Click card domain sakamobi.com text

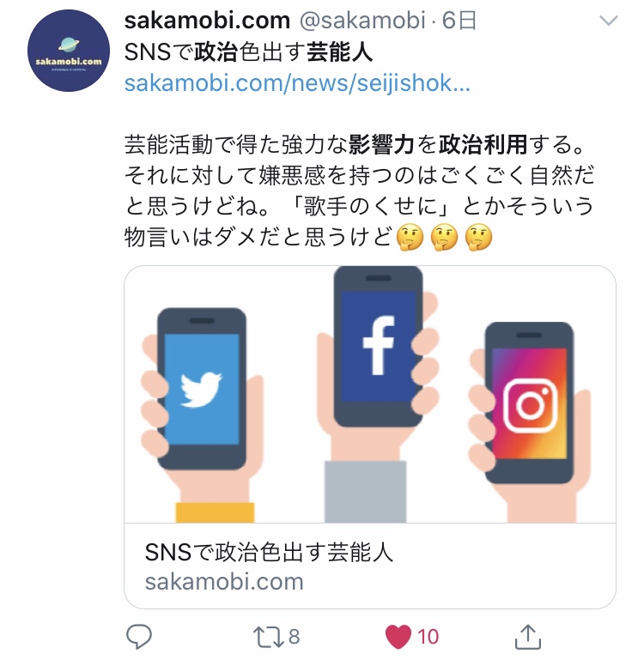(224, 582)
